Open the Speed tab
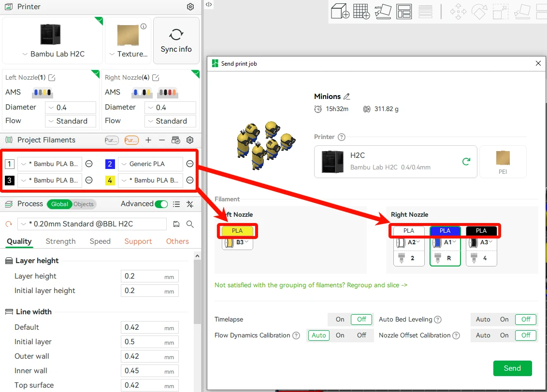The width and height of the screenshot is (547, 392). pyautogui.click(x=100, y=241)
